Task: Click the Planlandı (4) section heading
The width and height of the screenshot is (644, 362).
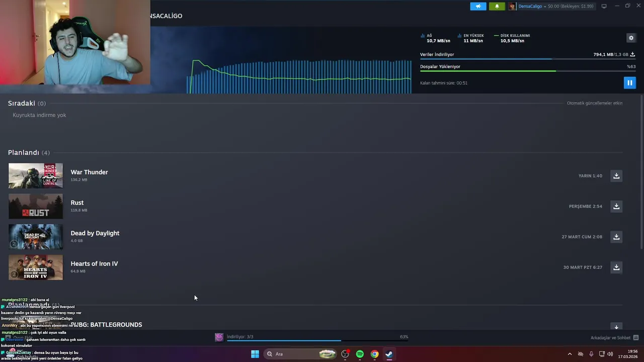Action: coord(29,152)
